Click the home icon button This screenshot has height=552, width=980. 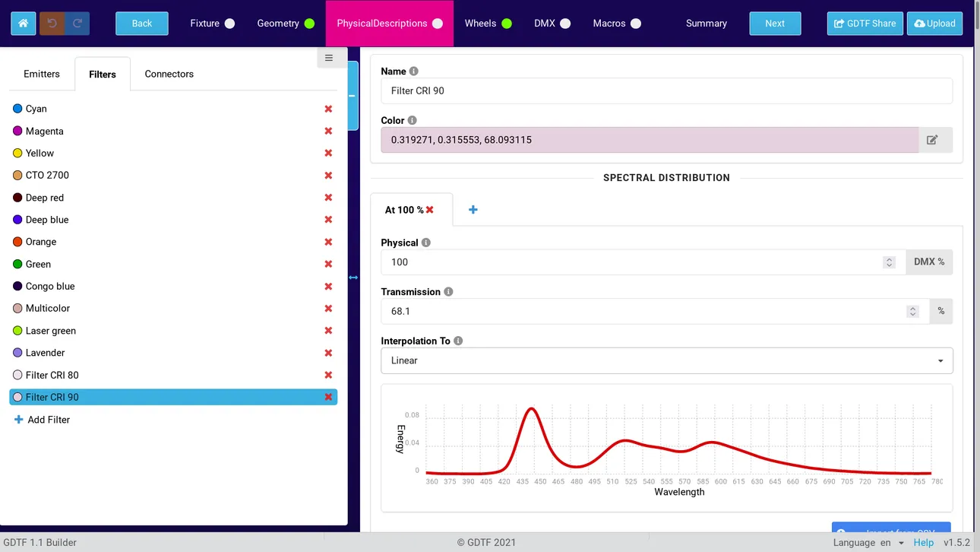[x=24, y=24]
